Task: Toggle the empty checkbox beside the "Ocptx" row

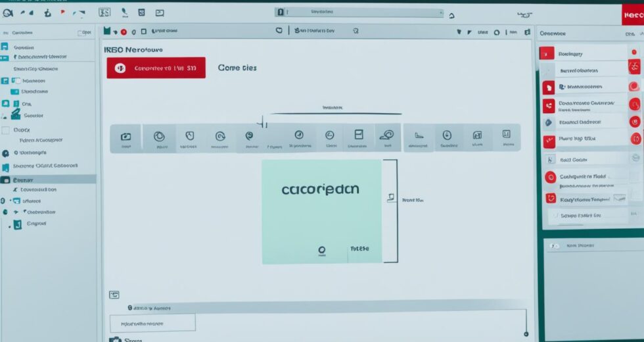Action: (x=5, y=130)
